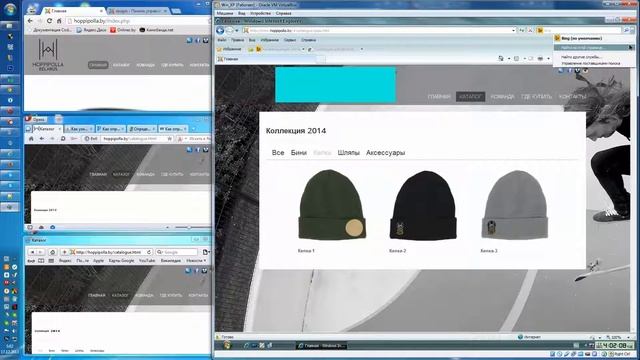640x360 pixels.
Task: Click the IE taskbar button in XP
Action: click(322, 346)
